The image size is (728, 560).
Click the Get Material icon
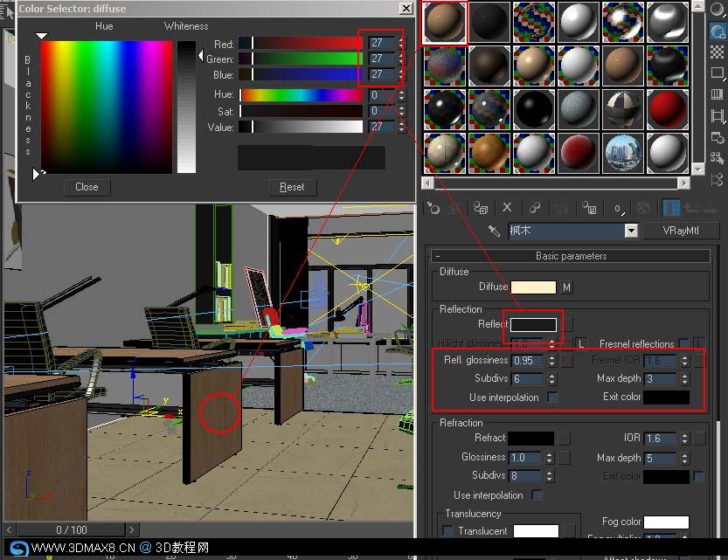[x=433, y=208]
